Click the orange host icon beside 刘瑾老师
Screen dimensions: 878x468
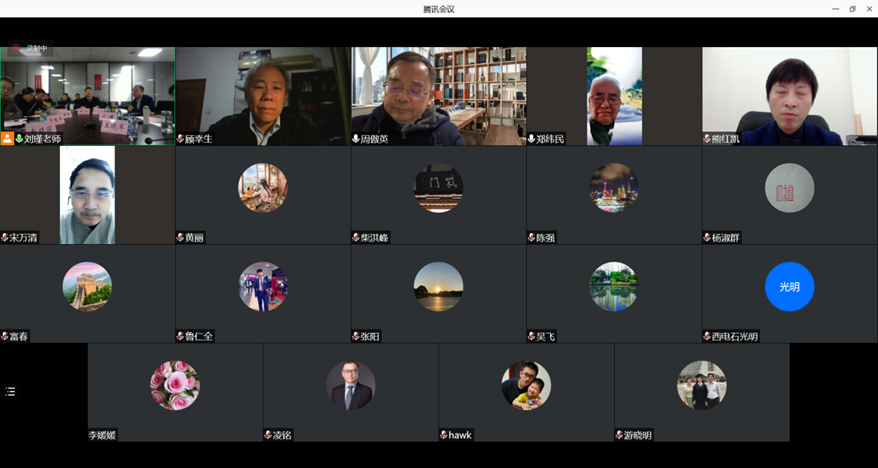[8, 139]
